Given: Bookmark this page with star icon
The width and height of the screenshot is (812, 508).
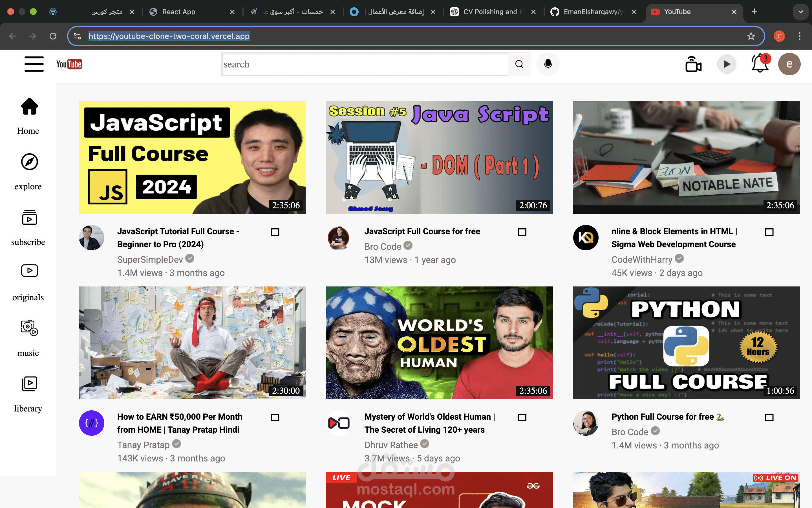Looking at the screenshot, I should point(751,36).
